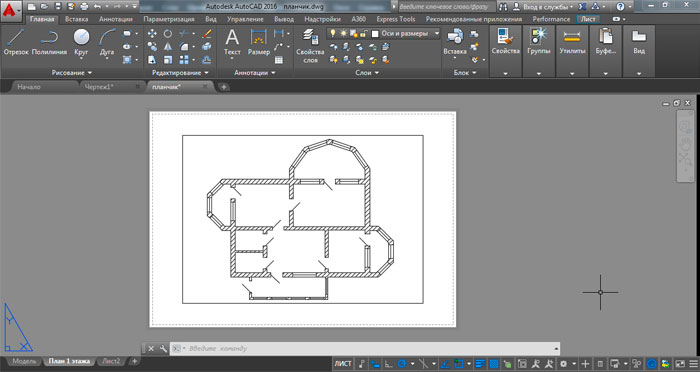Expand the Рисование panel
The width and height of the screenshot is (700, 372).
[71, 72]
